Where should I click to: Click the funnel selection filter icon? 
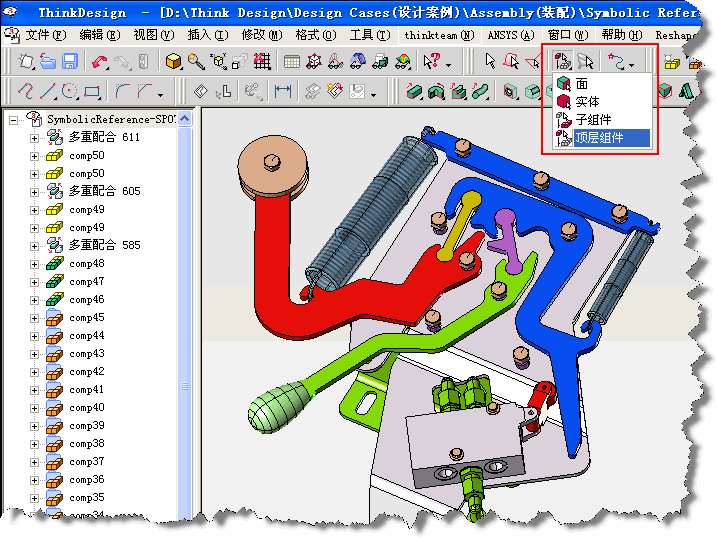pyautogui.click(x=585, y=61)
